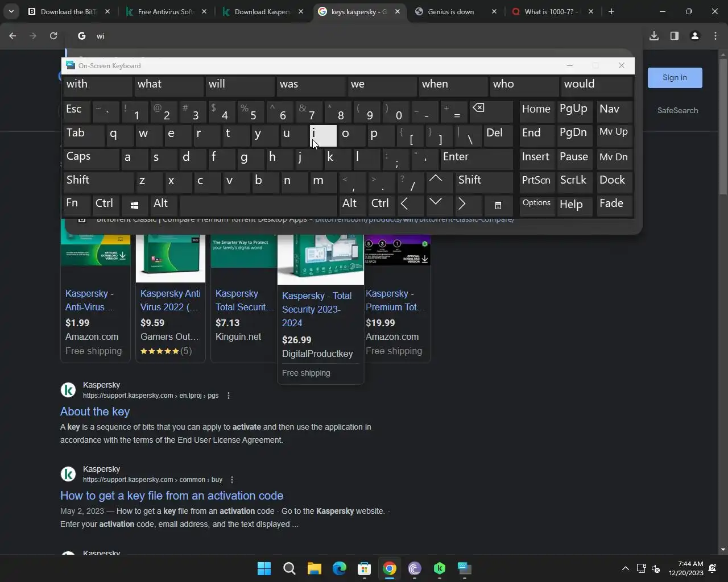Open Windows Start menu

click(264, 568)
